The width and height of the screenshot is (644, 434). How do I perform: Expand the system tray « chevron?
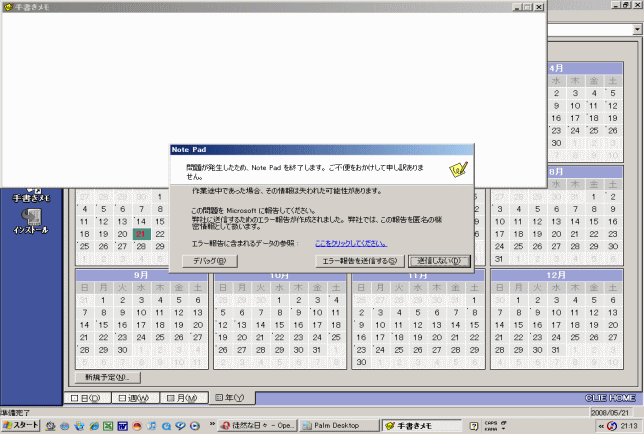pyautogui.click(x=601, y=426)
